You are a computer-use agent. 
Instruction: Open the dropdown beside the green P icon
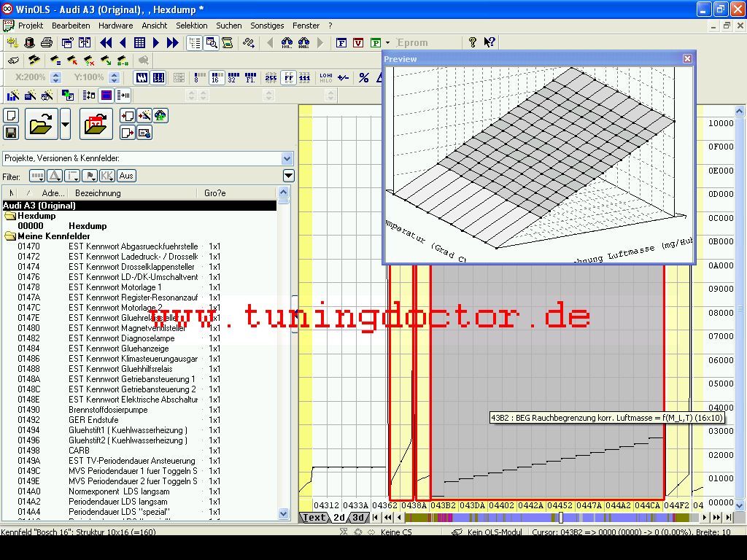click(x=388, y=43)
